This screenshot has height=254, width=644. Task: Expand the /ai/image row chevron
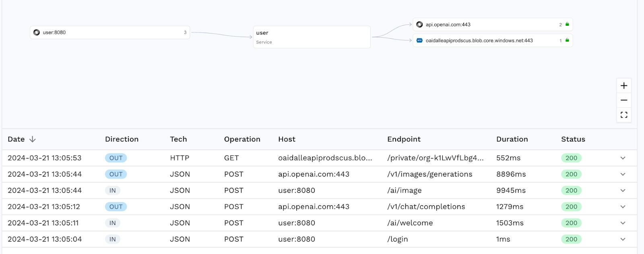pos(623,190)
